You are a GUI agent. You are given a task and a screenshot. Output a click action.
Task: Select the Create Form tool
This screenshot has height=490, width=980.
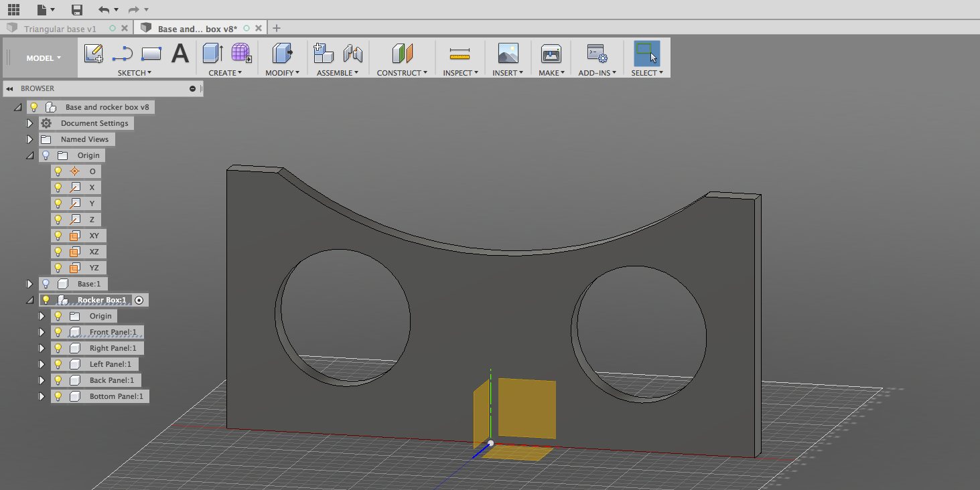(x=241, y=54)
